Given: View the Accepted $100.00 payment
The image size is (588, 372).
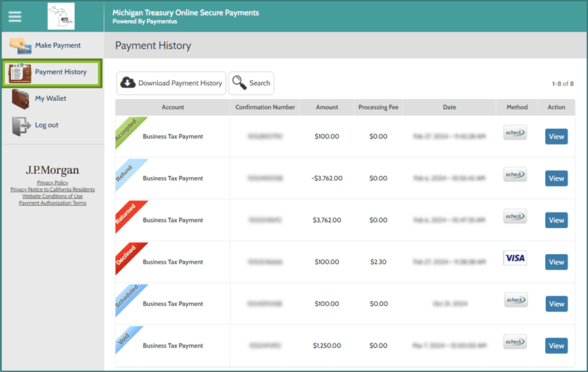Looking at the screenshot, I should [x=556, y=137].
